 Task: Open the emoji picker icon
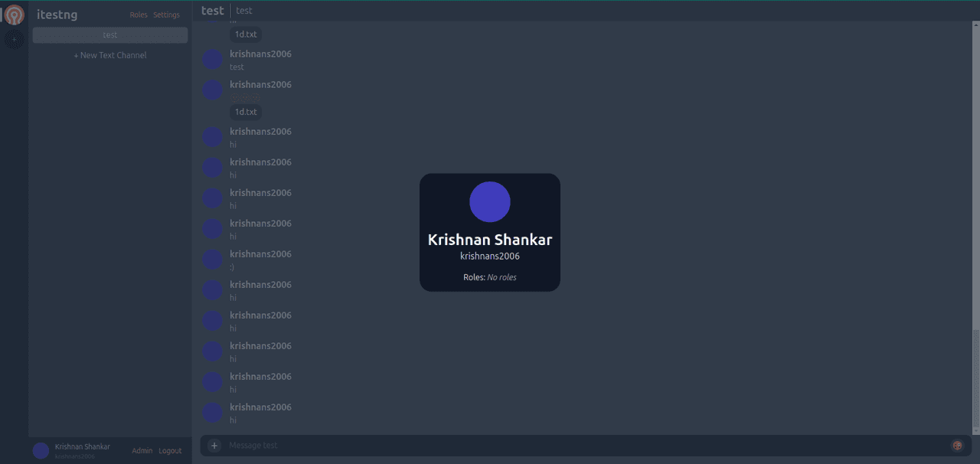pyautogui.click(x=957, y=446)
